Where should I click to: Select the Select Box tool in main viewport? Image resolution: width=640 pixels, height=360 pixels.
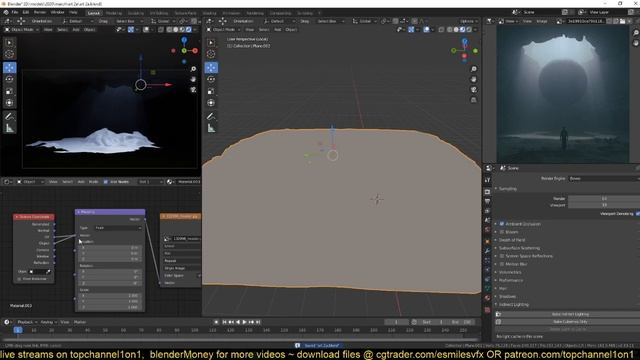pyautogui.click(x=211, y=42)
